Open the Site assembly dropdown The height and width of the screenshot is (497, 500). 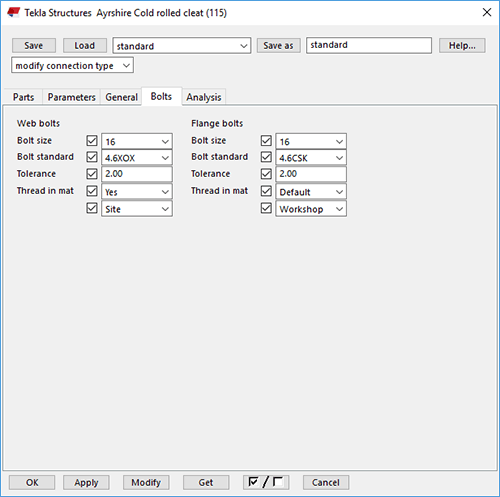pos(137,209)
